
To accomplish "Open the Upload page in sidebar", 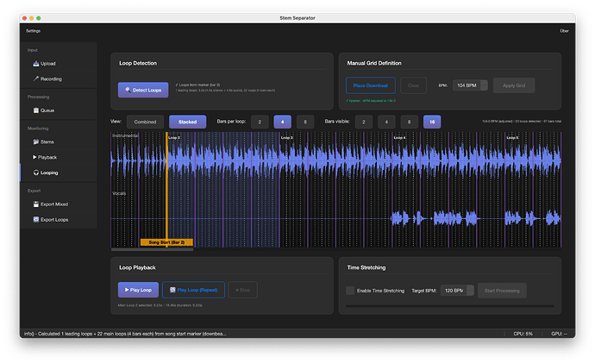I will [48, 64].
